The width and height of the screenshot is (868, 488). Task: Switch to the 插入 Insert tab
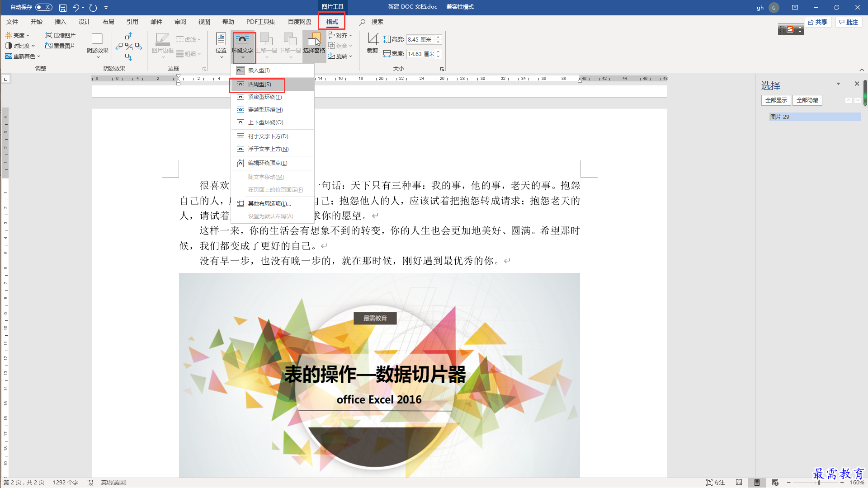60,22
